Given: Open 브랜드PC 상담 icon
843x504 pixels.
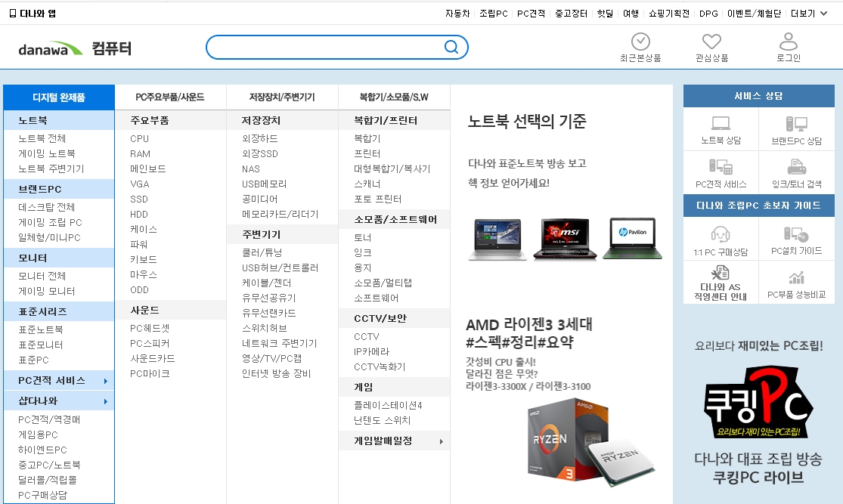Looking at the screenshot, I should (796, 124).
